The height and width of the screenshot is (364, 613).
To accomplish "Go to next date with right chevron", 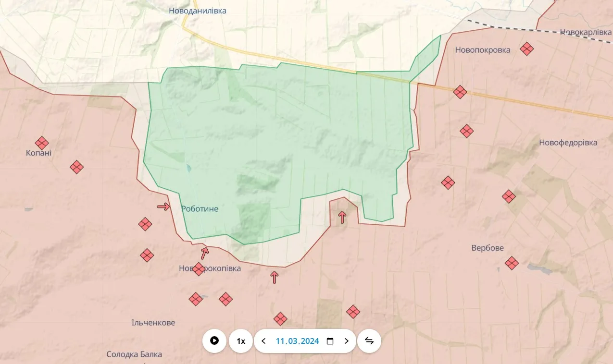I will [346, 341].
